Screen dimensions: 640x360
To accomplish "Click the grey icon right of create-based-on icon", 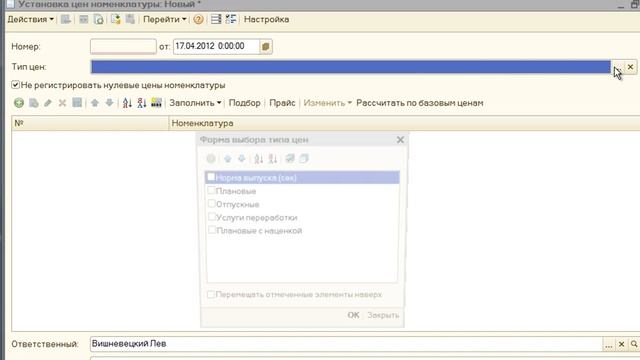I will pyautogui.click(x=130, y=19).
